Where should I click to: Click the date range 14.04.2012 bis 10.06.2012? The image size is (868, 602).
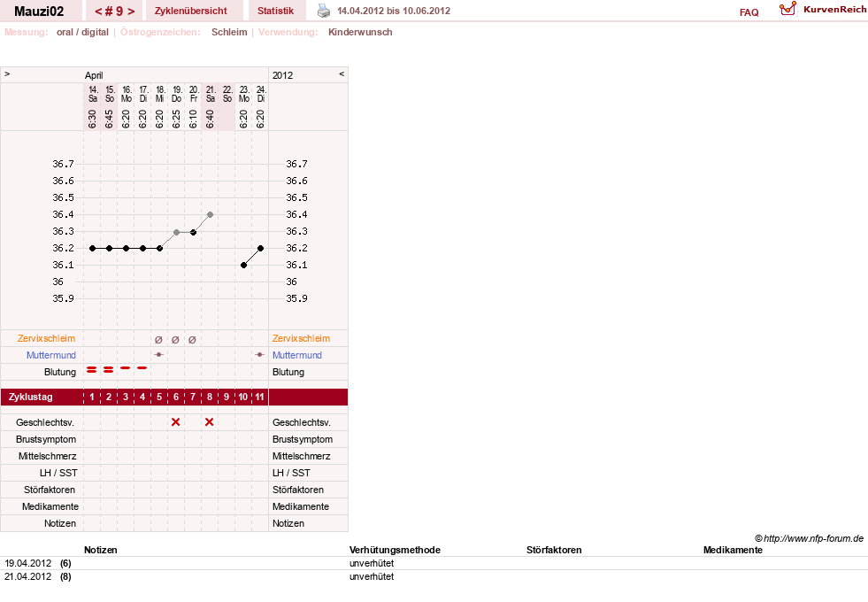click(394, 11)
